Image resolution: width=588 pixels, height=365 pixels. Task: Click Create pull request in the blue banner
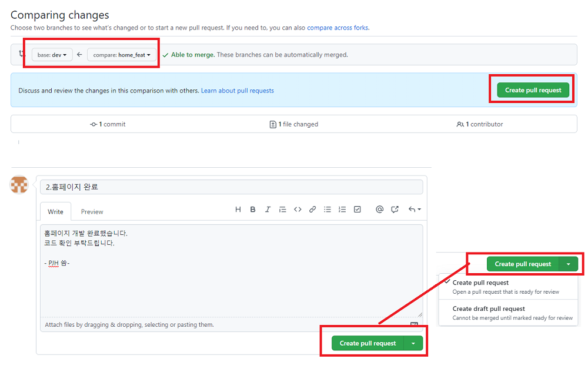pyautogui.click(x=533, y=90)
